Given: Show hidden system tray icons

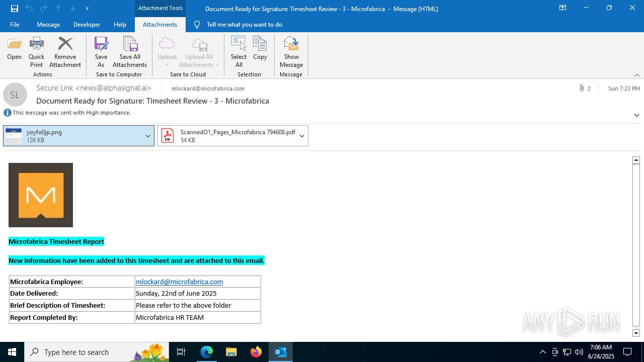Looking at the screenshot, I should pos(542,352).
